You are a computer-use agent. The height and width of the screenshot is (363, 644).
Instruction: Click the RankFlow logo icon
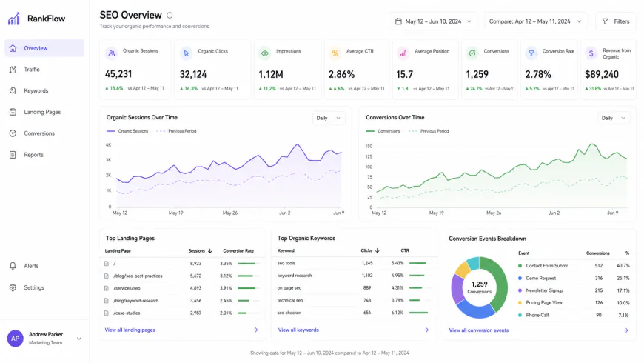(x=14, y=19)
